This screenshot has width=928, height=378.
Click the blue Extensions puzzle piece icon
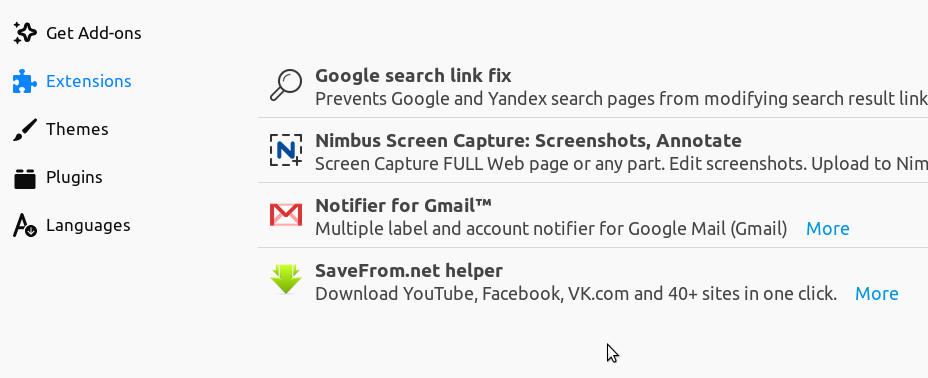pyautogui.click(x=25, y=81)
